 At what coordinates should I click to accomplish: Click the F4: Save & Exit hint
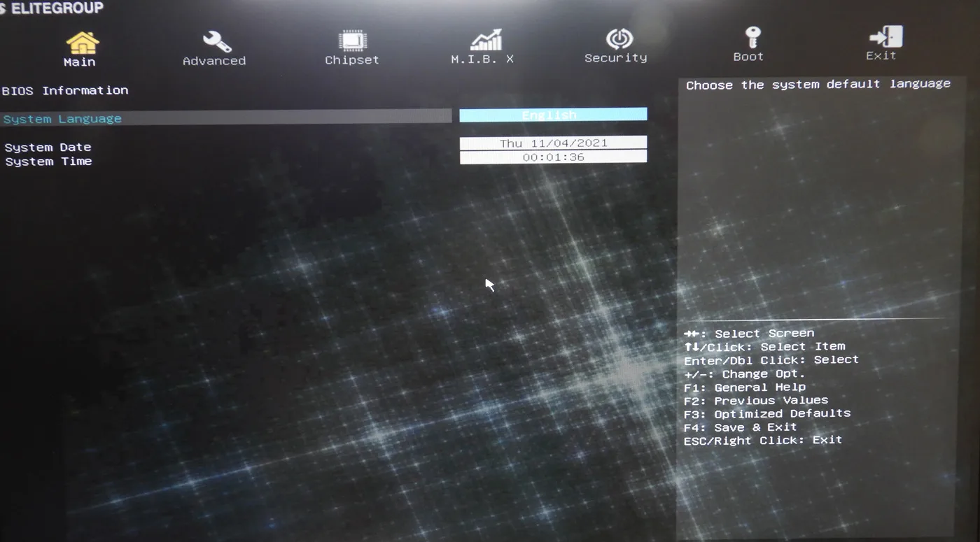pos(741,427)
